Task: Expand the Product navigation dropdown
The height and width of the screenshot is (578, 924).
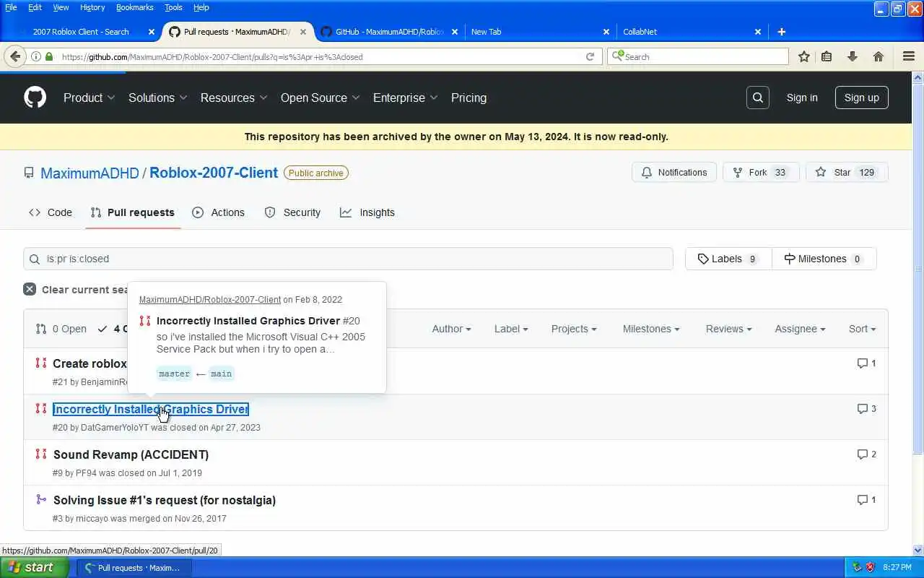Action: click(89, 98)
